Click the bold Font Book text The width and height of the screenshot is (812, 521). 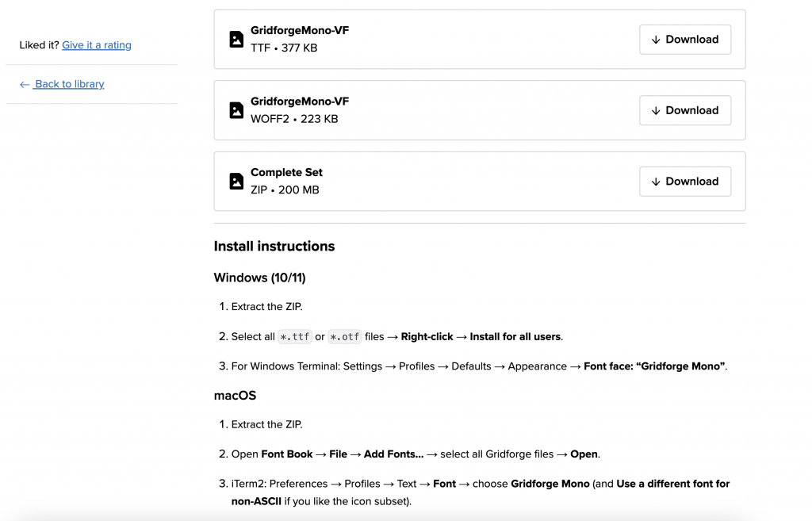click(x=287, y=454)
